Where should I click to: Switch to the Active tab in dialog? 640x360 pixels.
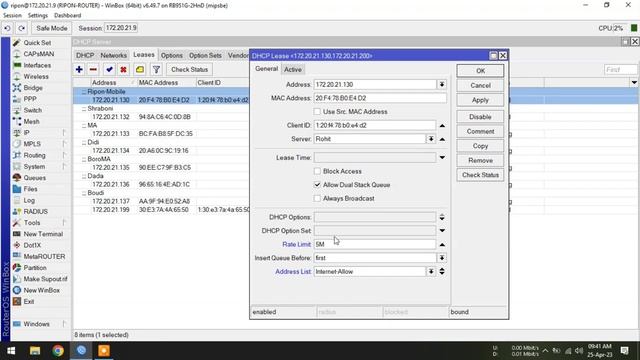point(293,69)
